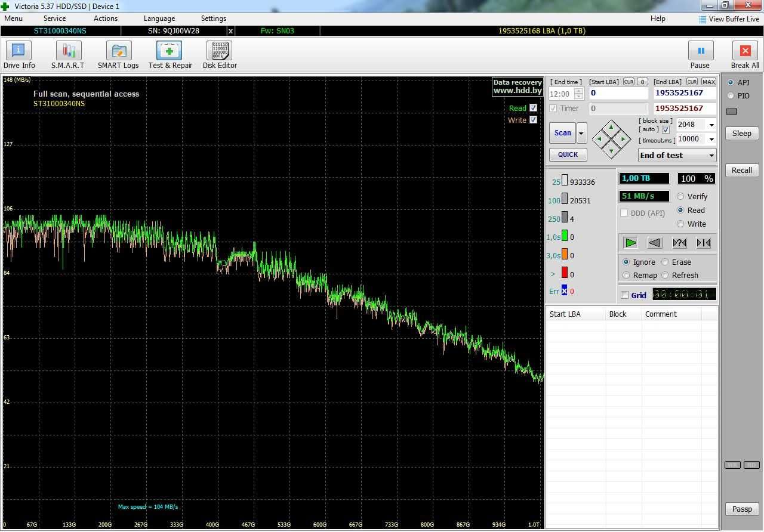Open the End of test dropdown
This screenshot has width=764, height=532.
[x=677, y=155]
